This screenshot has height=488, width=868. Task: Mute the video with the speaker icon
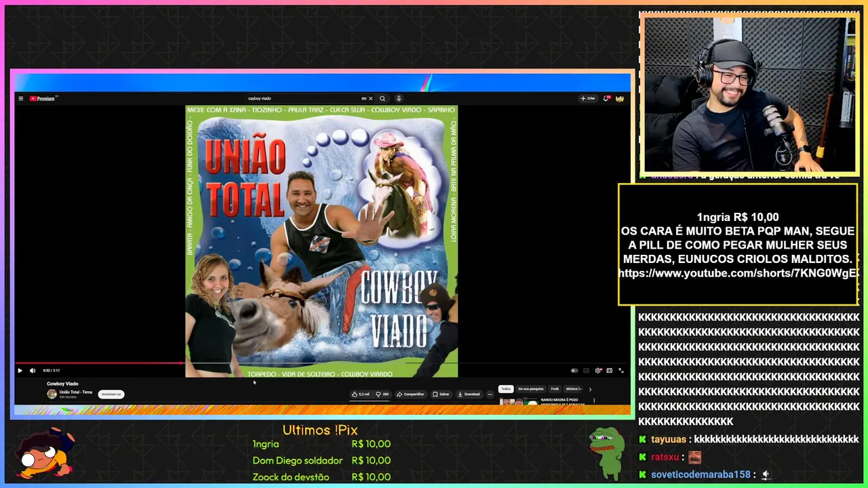coord(32,371)
